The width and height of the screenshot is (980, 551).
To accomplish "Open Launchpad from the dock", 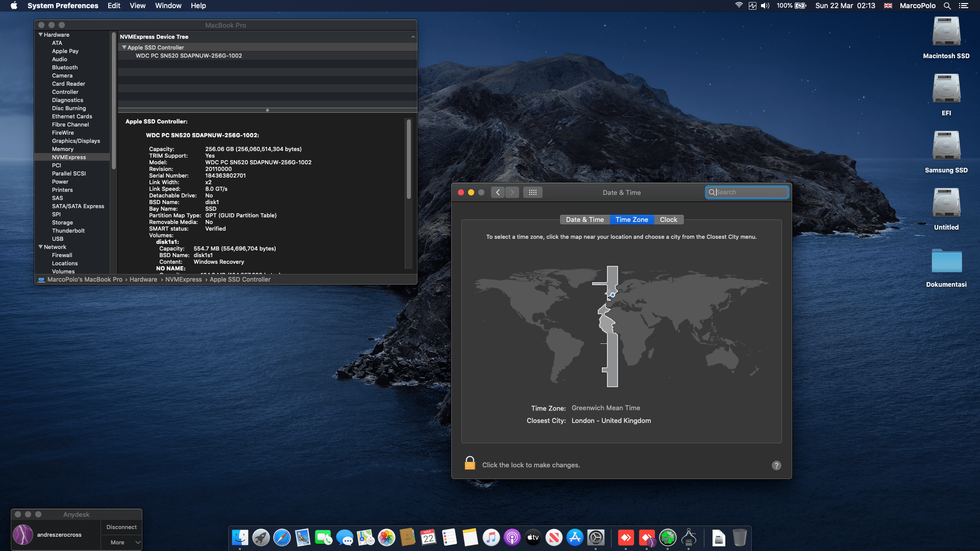I will (261, 537).
